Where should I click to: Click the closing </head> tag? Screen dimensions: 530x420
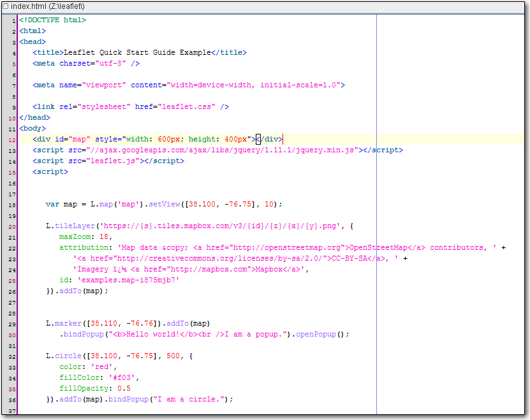click(x=34, y=118)
